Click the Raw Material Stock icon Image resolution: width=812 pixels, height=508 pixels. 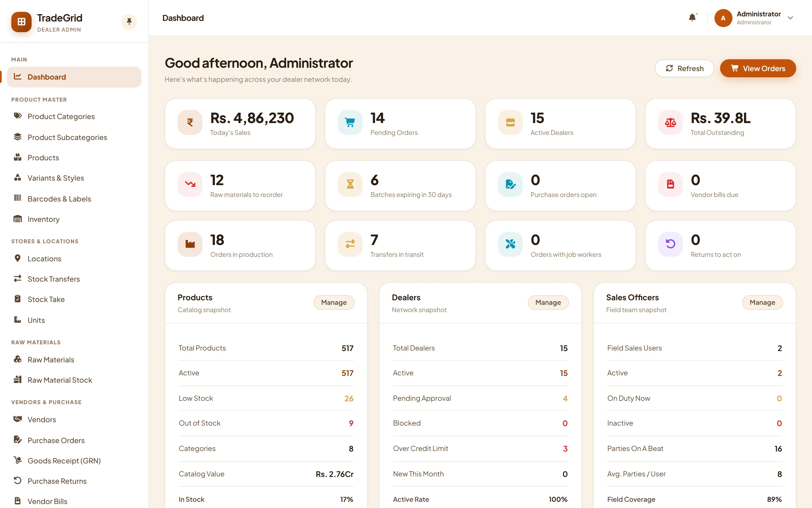coord(17,380)
